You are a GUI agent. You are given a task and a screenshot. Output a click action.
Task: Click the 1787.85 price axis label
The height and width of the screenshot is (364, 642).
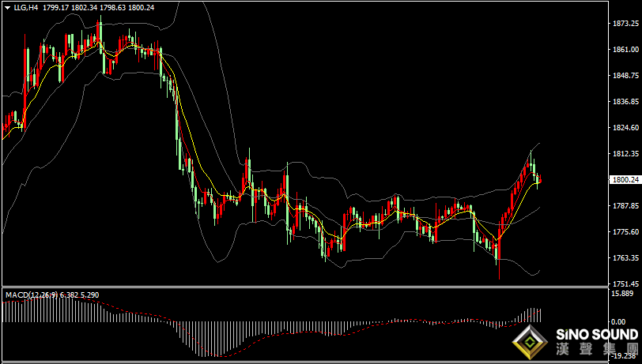(x=625, y=206)
